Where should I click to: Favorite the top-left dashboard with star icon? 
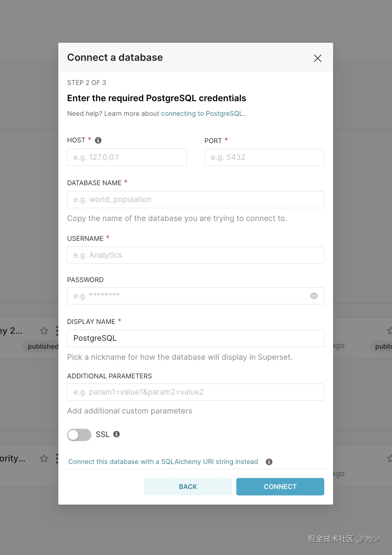click(x=44, y=331)
